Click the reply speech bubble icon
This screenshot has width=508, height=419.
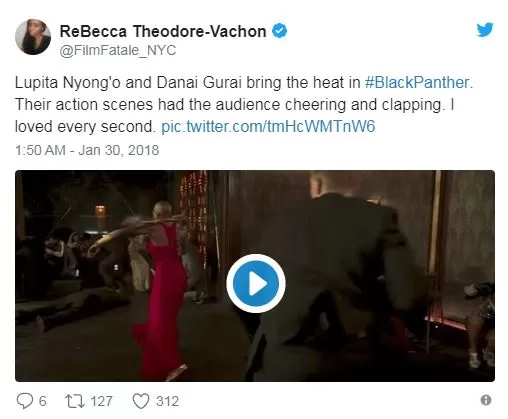(x=25, y=401)
